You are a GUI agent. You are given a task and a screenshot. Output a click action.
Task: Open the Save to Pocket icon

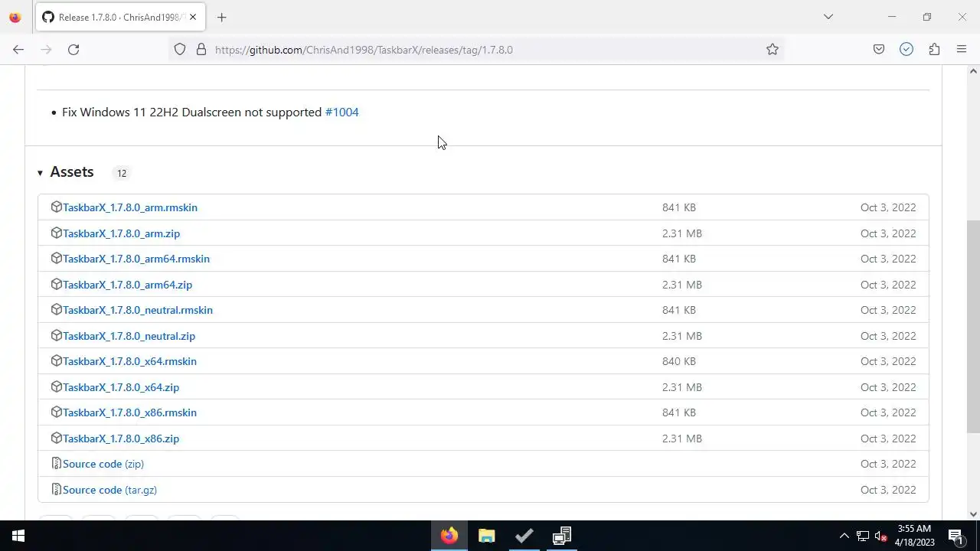(879, 50)
